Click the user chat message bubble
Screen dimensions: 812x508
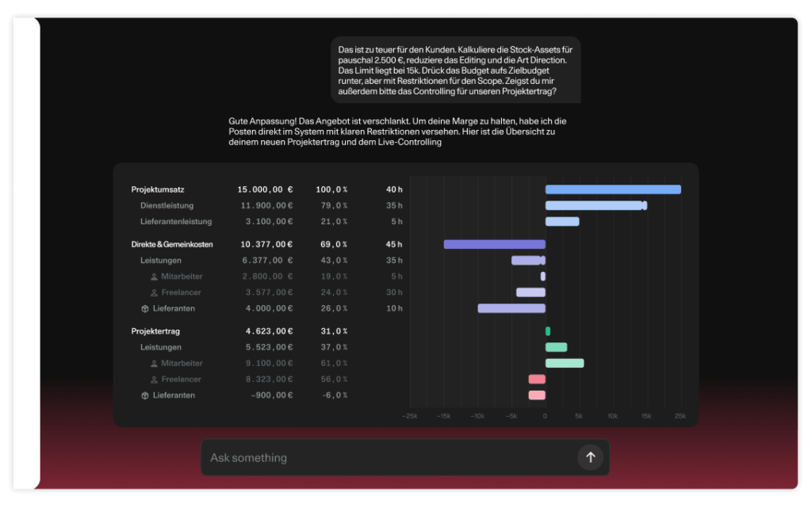pos(456,70)
